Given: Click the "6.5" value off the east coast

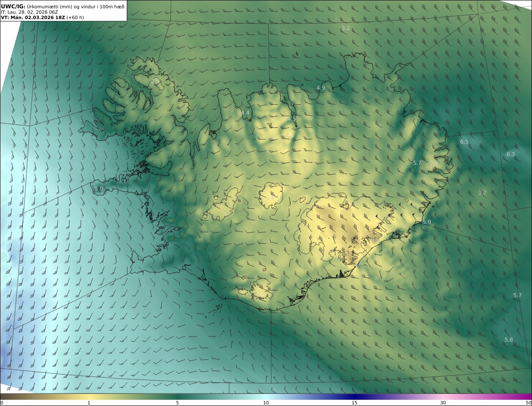Looking at the screenshot, I should 464,142.
